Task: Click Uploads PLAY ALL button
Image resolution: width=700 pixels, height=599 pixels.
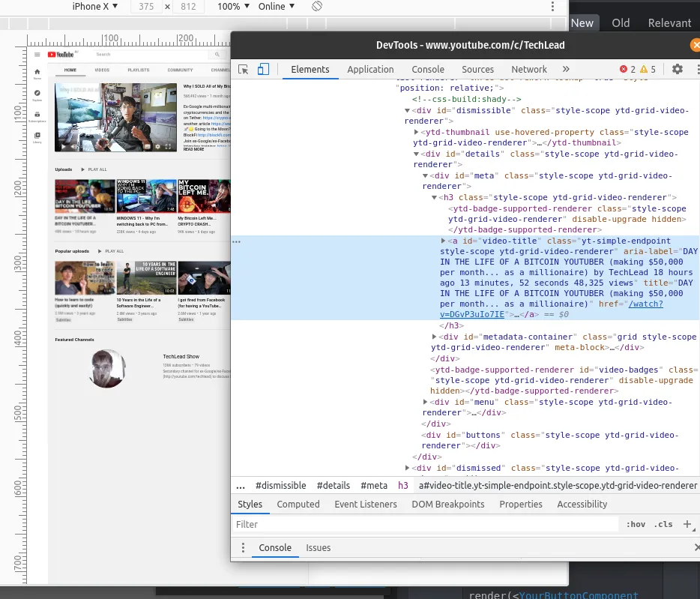Action: pyautogui.click(x=94, y=169)
